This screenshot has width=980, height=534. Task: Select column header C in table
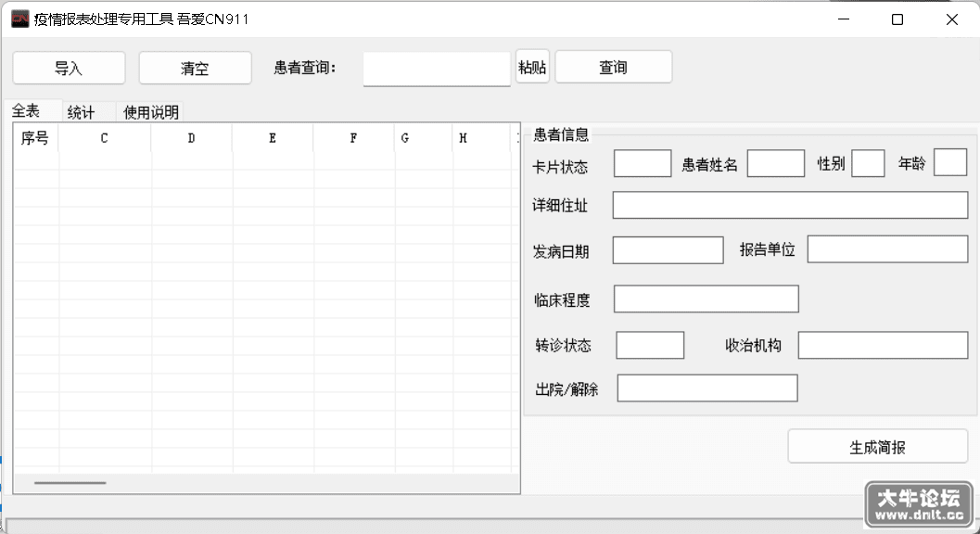click(105, 137)
